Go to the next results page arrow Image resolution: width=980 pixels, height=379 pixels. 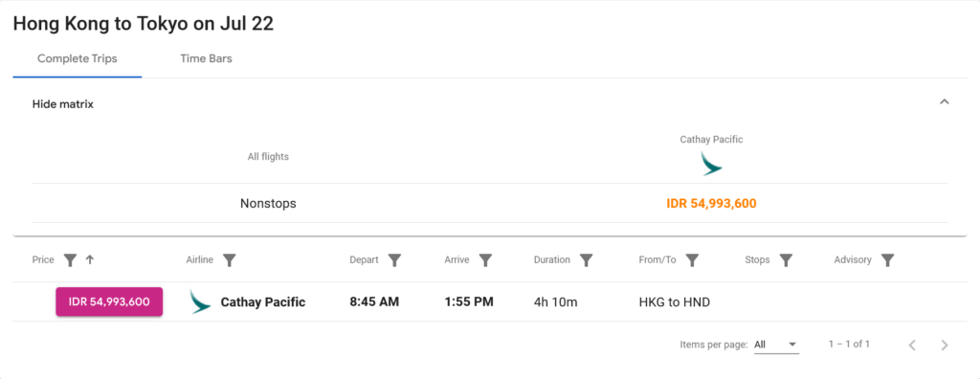(945, 345)
